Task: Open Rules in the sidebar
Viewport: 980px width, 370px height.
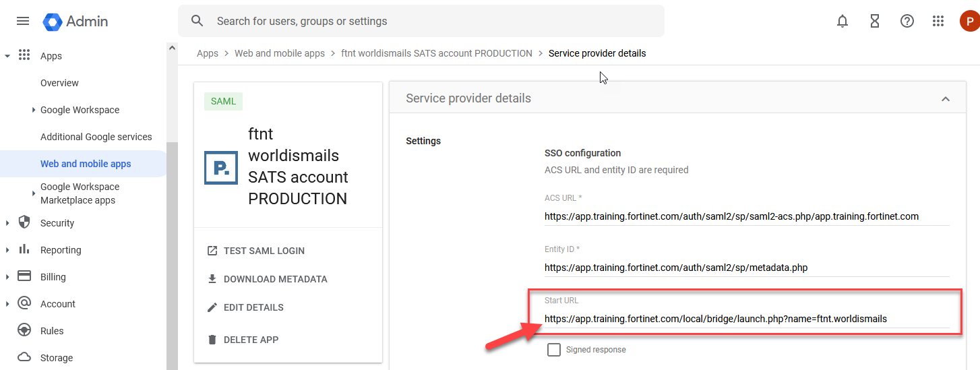Action: click(52, 331)
